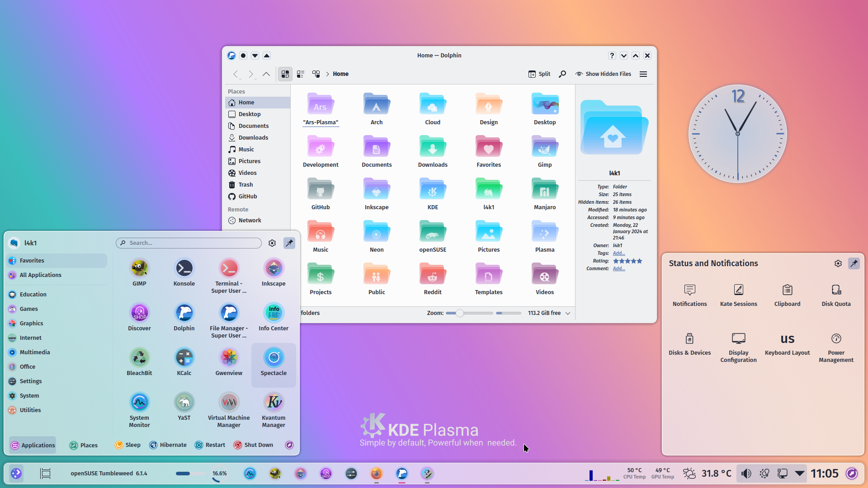Open the Reddit folder in Dolphin
This screenshot has height=488, width=868.
coord(433,279)
